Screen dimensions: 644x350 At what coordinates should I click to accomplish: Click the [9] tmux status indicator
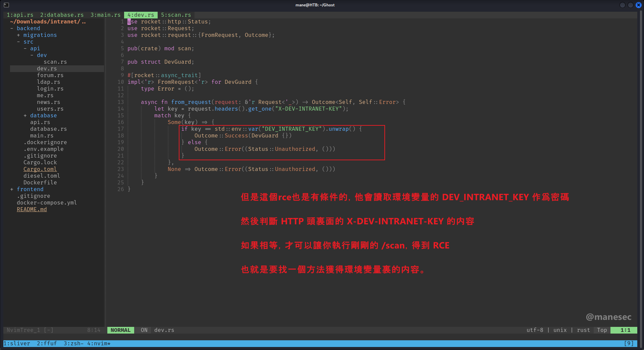(629, 344)
